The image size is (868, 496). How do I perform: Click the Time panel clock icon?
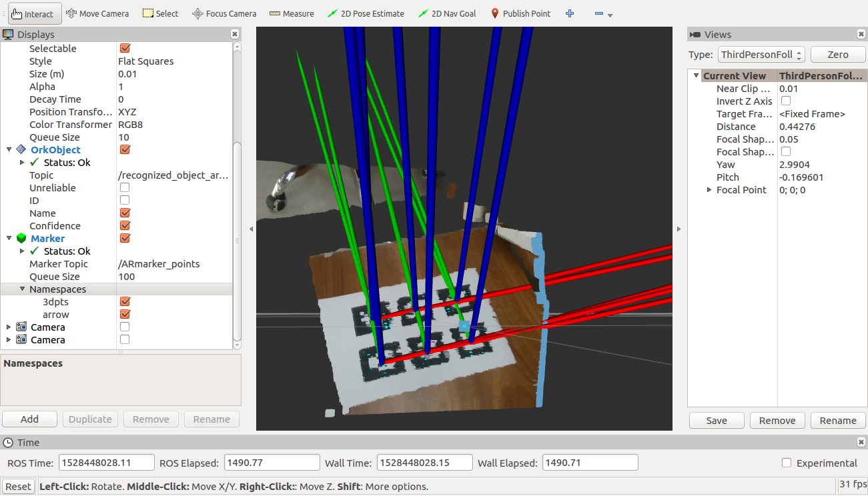pos(8,442)
